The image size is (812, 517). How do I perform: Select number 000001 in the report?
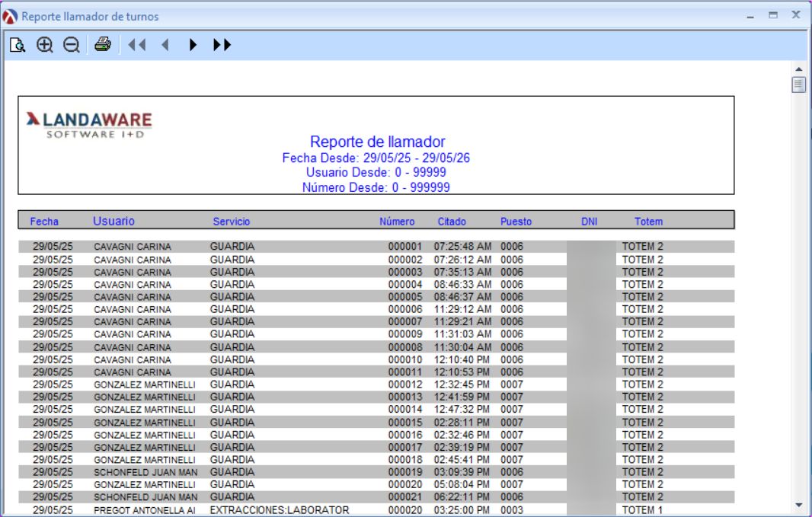tap(405, 247)
